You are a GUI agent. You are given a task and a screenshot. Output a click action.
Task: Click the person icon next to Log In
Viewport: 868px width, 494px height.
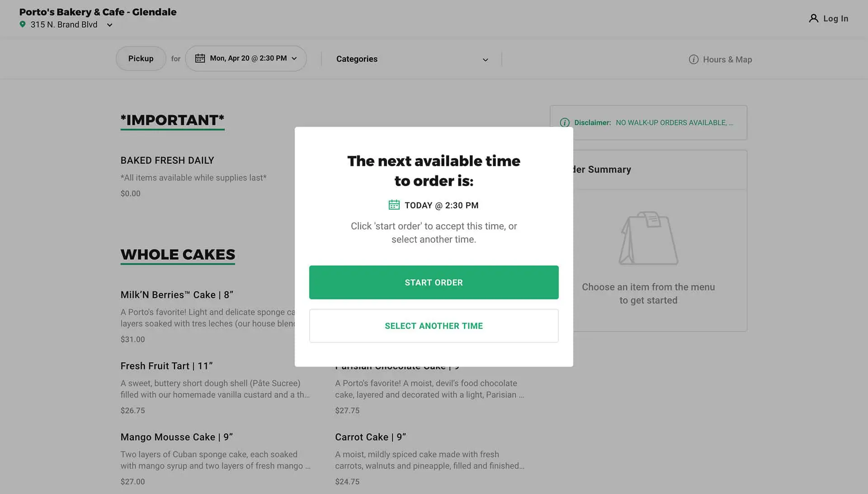[x=814, y=18]
